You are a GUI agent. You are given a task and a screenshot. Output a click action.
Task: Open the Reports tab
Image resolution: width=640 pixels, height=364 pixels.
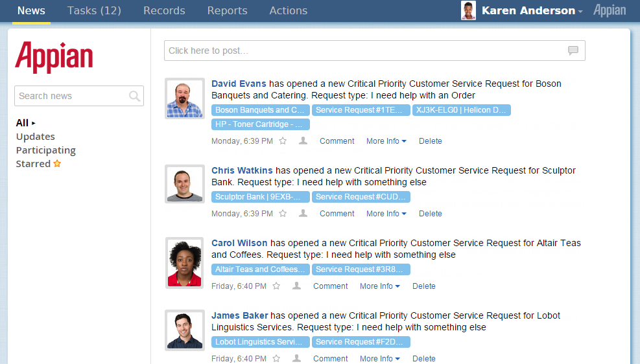(x=228, y=10)
